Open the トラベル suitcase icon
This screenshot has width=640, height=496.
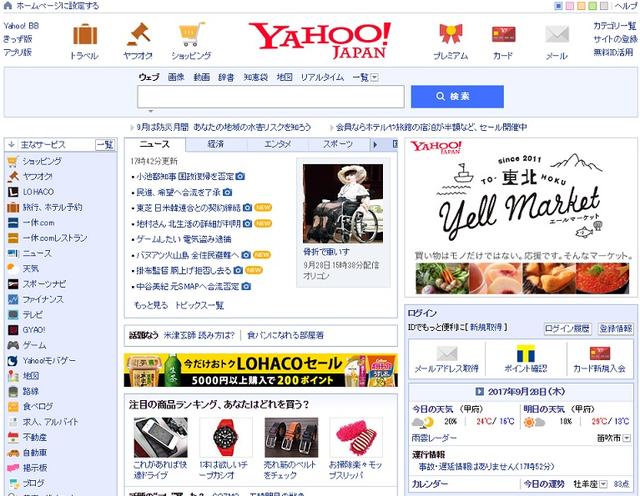[x=84, y=35]
